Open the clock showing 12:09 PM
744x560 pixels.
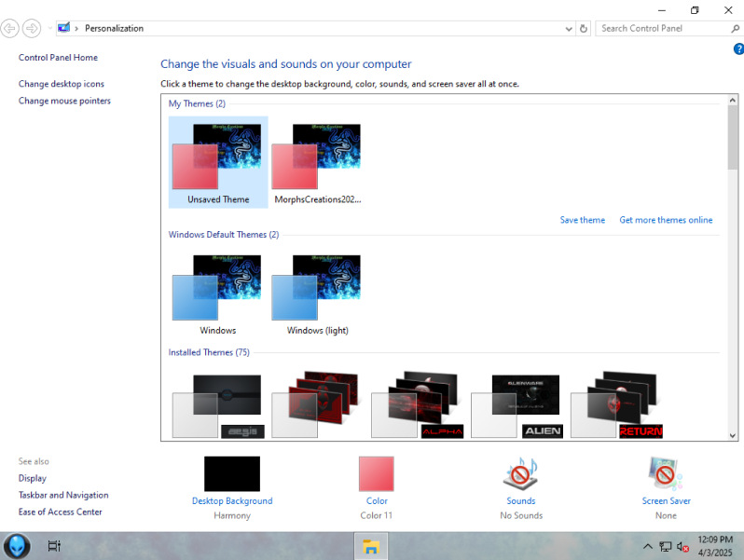(715, 546)
